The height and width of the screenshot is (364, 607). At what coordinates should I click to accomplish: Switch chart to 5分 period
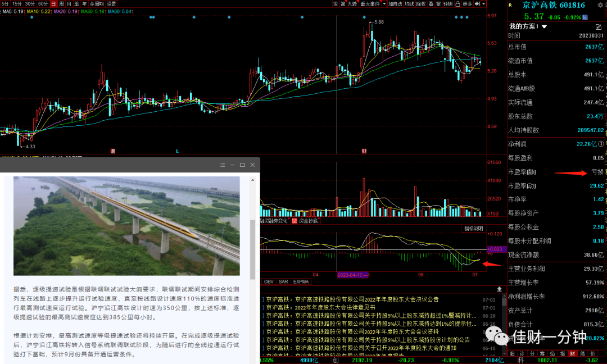coord(5,3)
